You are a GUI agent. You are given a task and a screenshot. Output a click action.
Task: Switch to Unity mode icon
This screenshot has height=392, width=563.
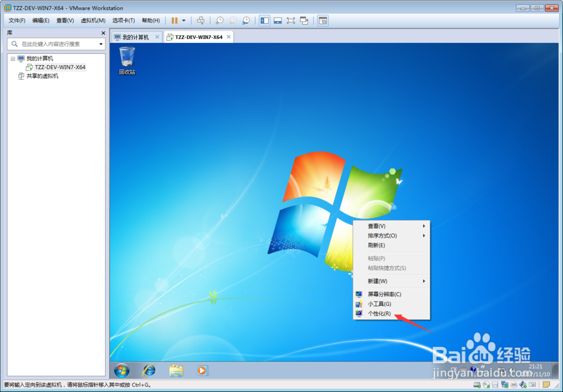pos(304,20)
